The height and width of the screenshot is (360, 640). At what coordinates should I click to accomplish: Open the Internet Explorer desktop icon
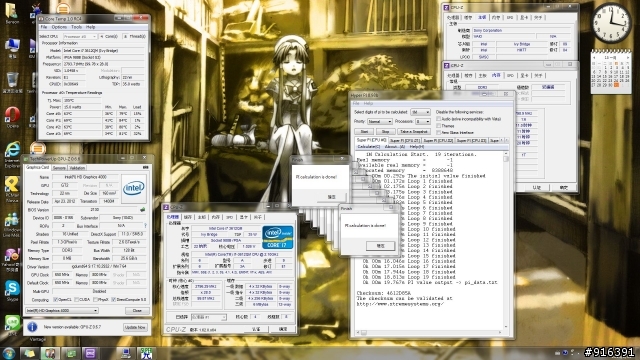[x=12, y=150]
